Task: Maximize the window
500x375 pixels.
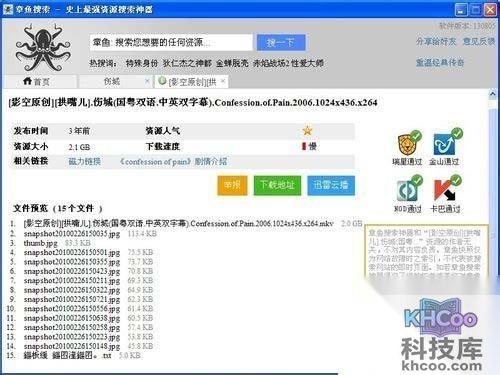Action: tap(476, 9)
